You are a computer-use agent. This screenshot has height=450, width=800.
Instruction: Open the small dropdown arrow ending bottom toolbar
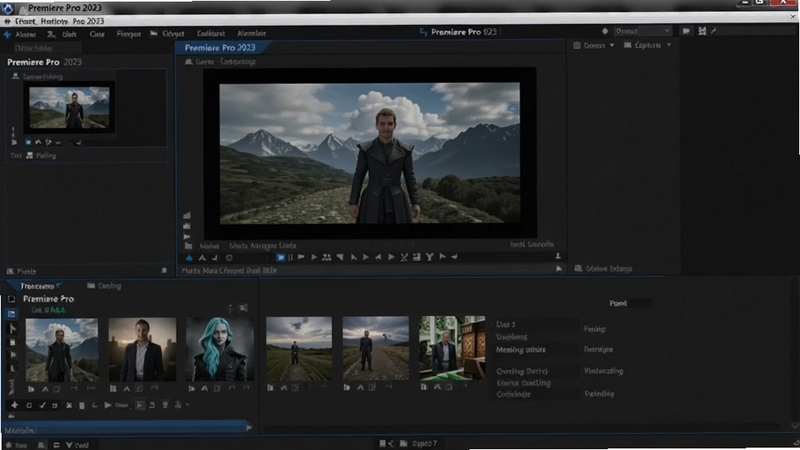[188, 405]
